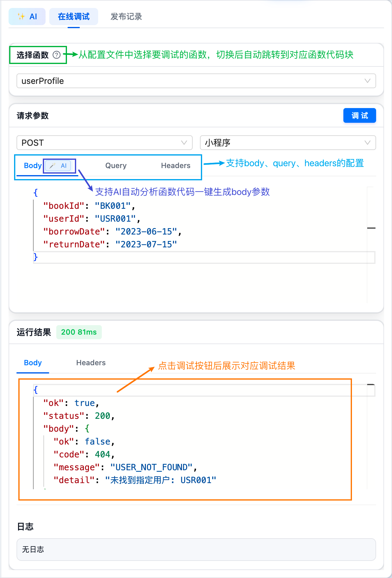Click the request editor minimap slider
The width and height of the screenshot is (392, 578).
point(371,228)
